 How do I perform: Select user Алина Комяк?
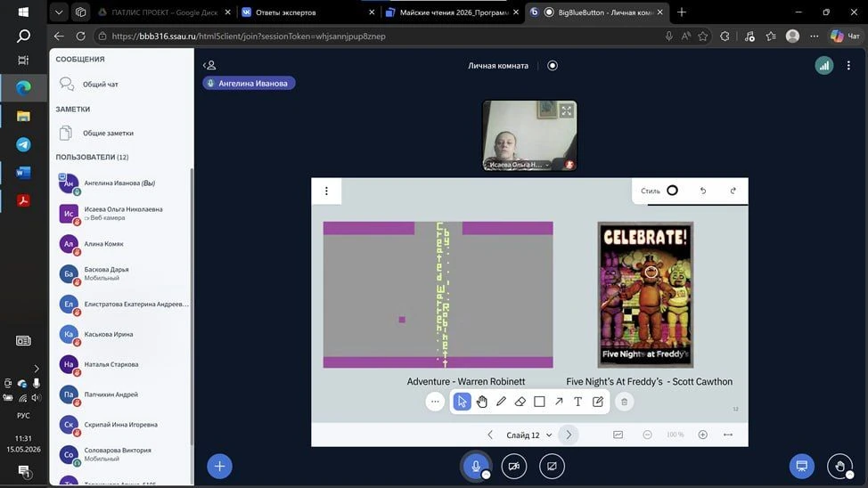123,243
